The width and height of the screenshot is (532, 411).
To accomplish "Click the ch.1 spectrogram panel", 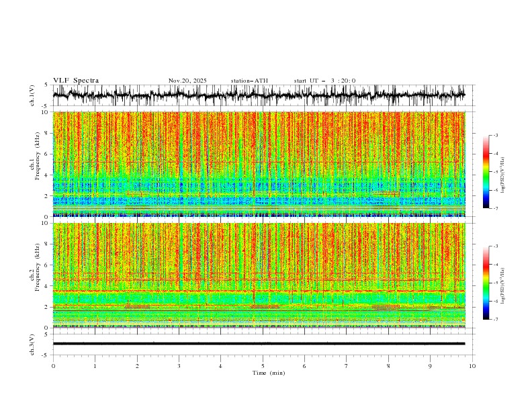I will pyautogui.click(x=259, y=164).
